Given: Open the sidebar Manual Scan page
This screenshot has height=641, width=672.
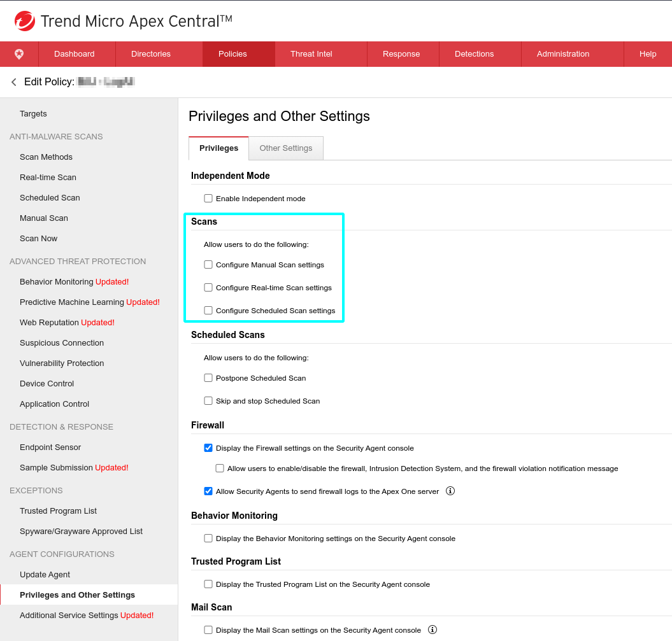Looking at the screenshot, I should tap(44, 218).
